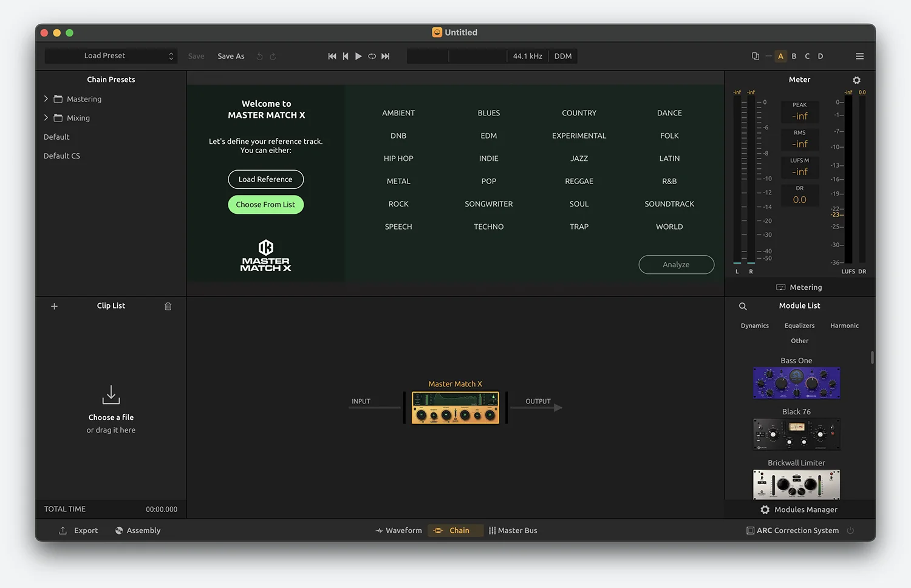Skip to the next track

pyautogui.click(x=386, y=56)
